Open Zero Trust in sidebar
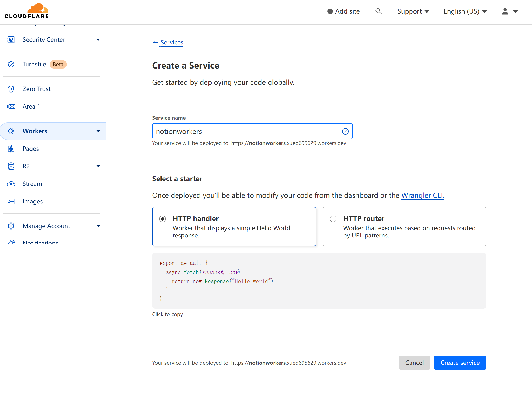Viewport: 532px width, 396px height. pos(36,89)
